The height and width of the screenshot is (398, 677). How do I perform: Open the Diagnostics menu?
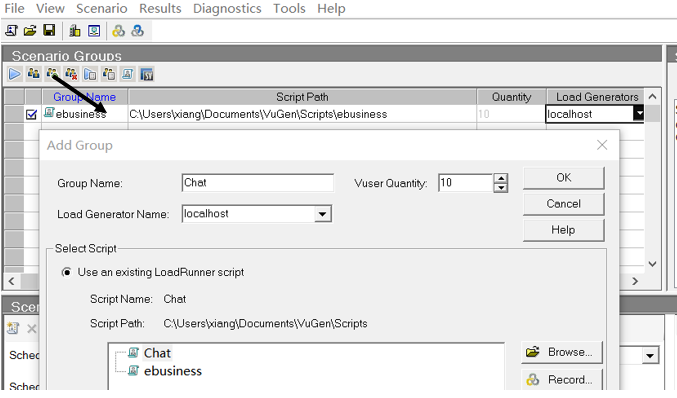tap(227, 9)
